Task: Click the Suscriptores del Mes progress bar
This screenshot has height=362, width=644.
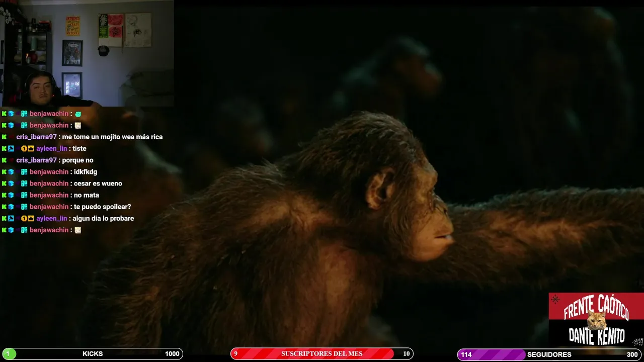Action: click(322, 354)
